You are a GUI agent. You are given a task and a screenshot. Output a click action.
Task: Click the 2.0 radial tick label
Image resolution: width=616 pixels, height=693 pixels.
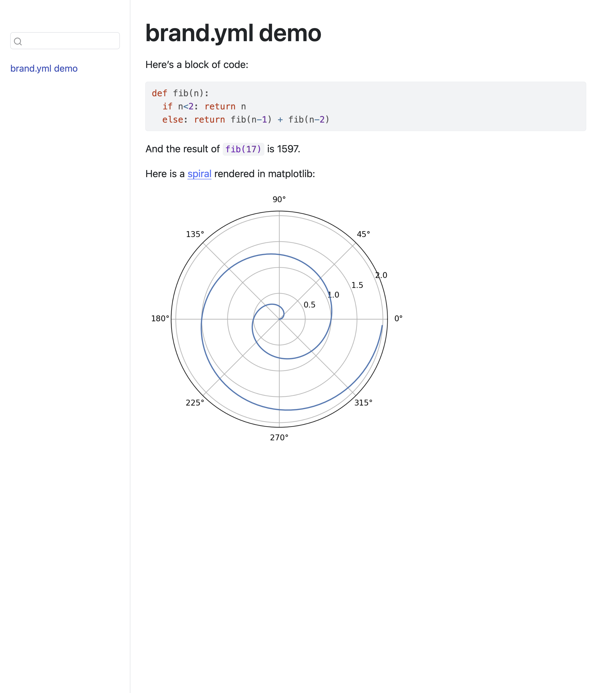point(381,275)
